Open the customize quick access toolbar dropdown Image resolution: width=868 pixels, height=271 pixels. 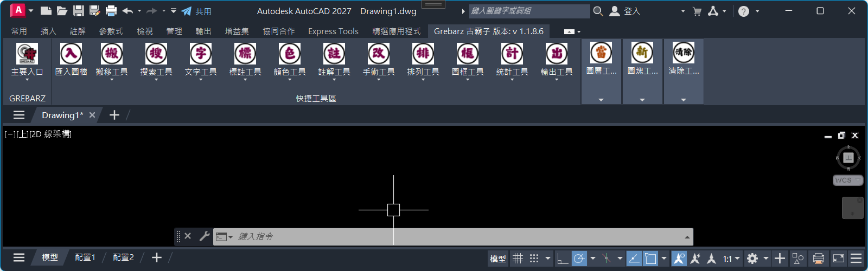(174, 11)
